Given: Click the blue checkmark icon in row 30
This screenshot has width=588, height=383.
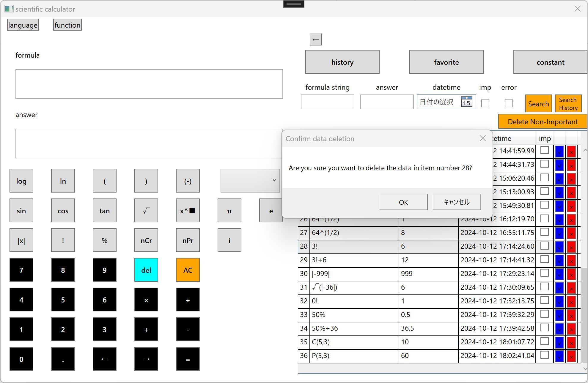Looking at the screenshot, I should (x=559, y=274).
